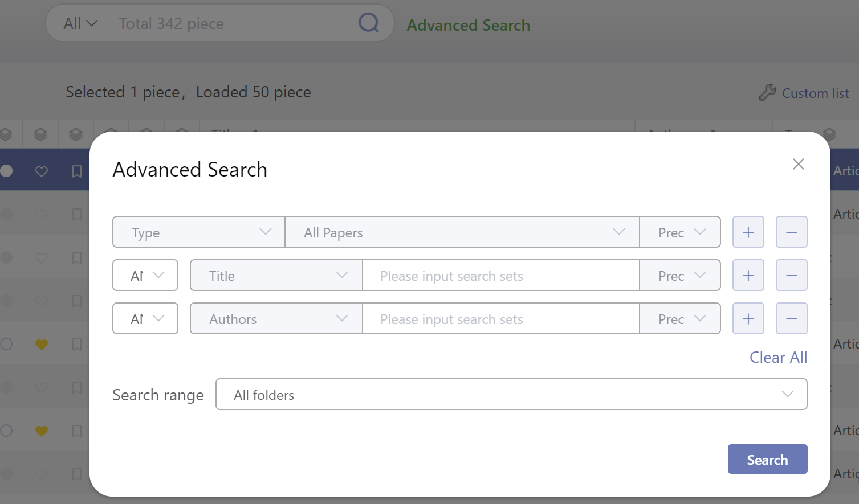Viewport: 859px width, 504px height.
Task: Click the second layers icon in the table header
Action: click(40, 134)
